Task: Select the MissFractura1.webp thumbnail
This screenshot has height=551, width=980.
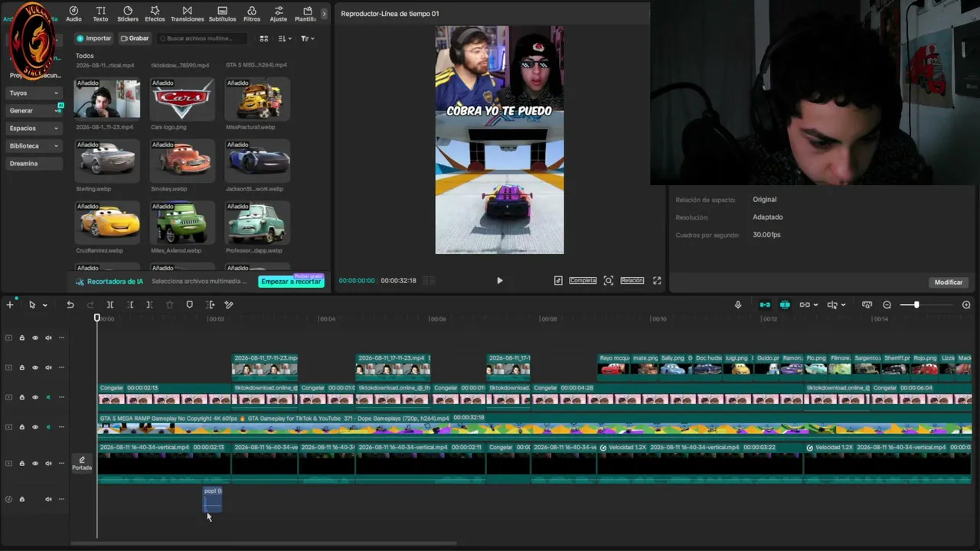Action: (x=257, y=99)
